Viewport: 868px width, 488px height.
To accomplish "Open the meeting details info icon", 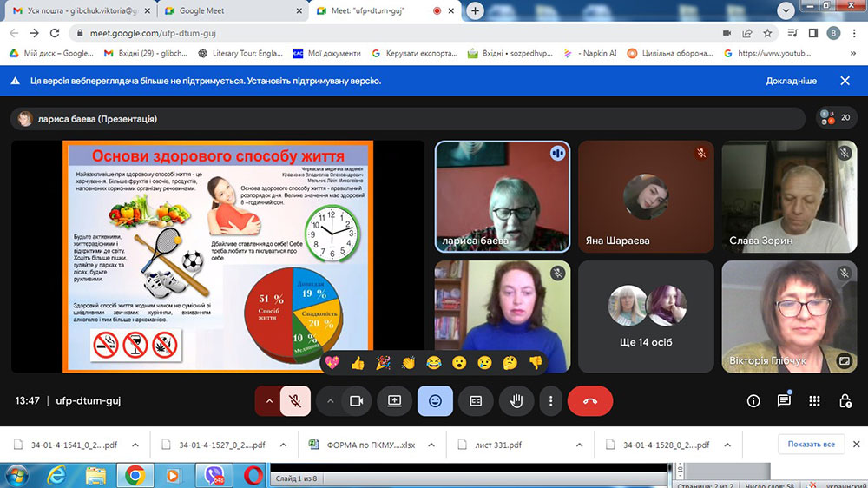I will pyautogui.click(x=753, y=401).
